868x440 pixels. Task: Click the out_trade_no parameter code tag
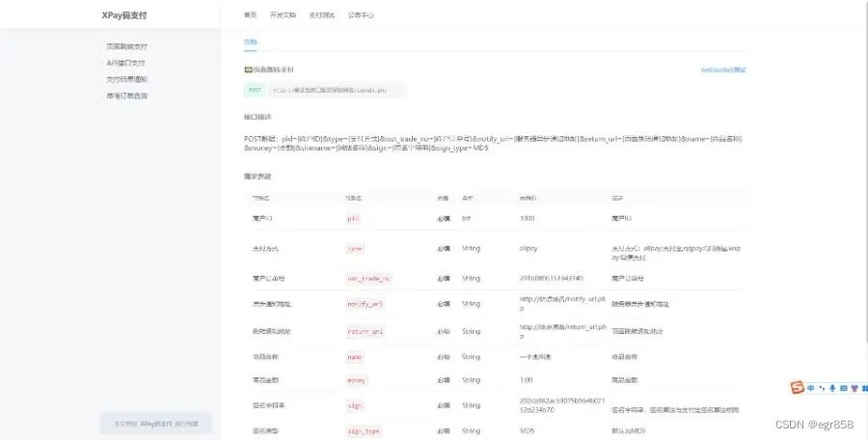[368, 279]
